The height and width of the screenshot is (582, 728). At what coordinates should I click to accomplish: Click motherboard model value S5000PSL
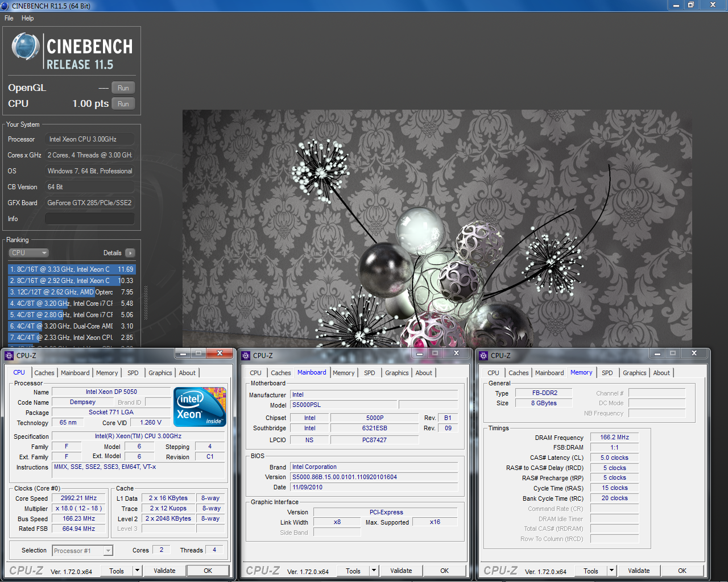[343, 405]
